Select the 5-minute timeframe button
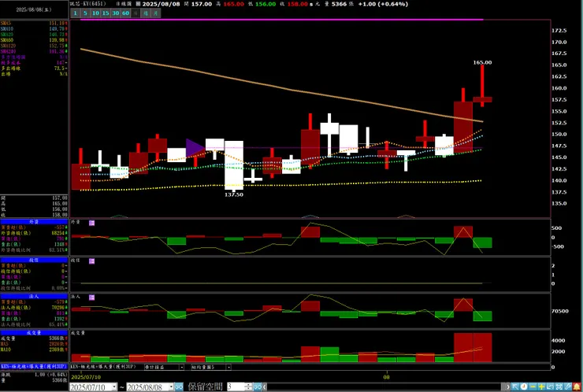 coord(85,13)
